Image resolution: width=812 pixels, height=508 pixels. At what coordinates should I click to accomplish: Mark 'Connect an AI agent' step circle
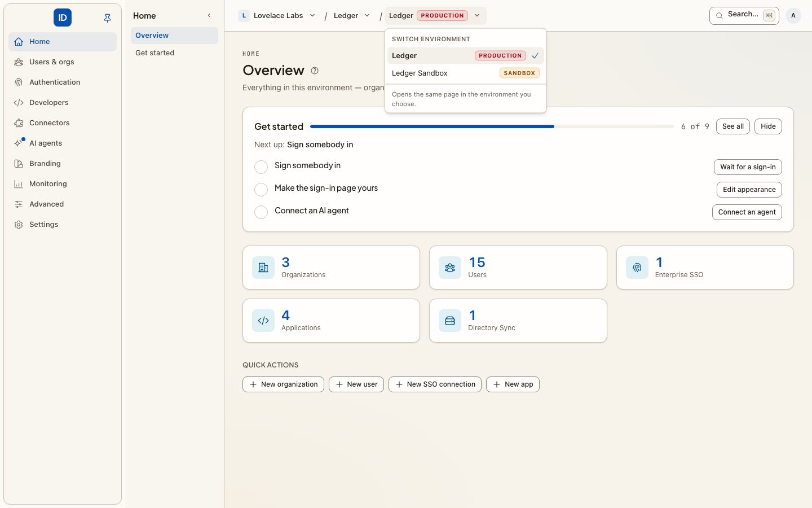point(261,212)
